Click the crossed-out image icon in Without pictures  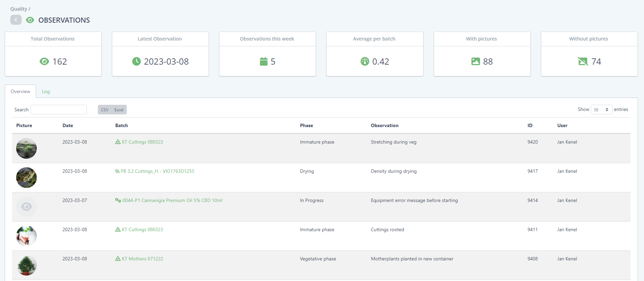click(x=583, y=61)
